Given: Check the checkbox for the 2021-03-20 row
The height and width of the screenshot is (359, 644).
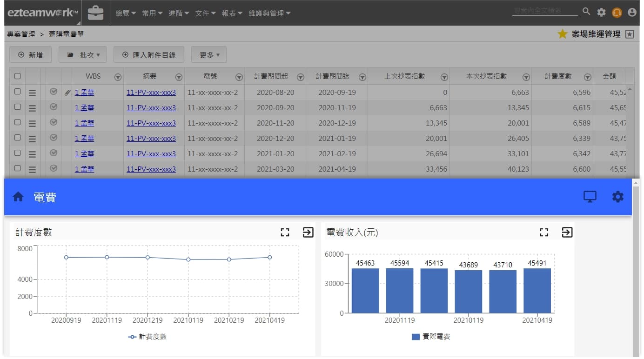Looking at the screenshot, I should point(18,168).
